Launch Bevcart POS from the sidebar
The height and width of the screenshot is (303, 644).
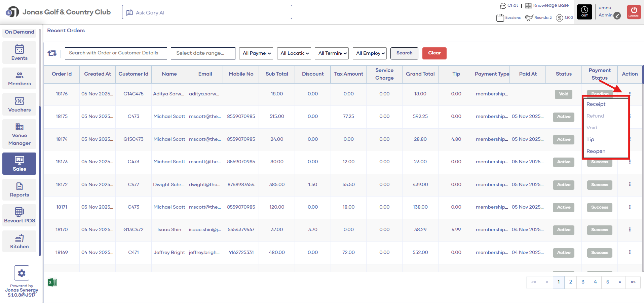pyautogui.click(x=20, y=215)
